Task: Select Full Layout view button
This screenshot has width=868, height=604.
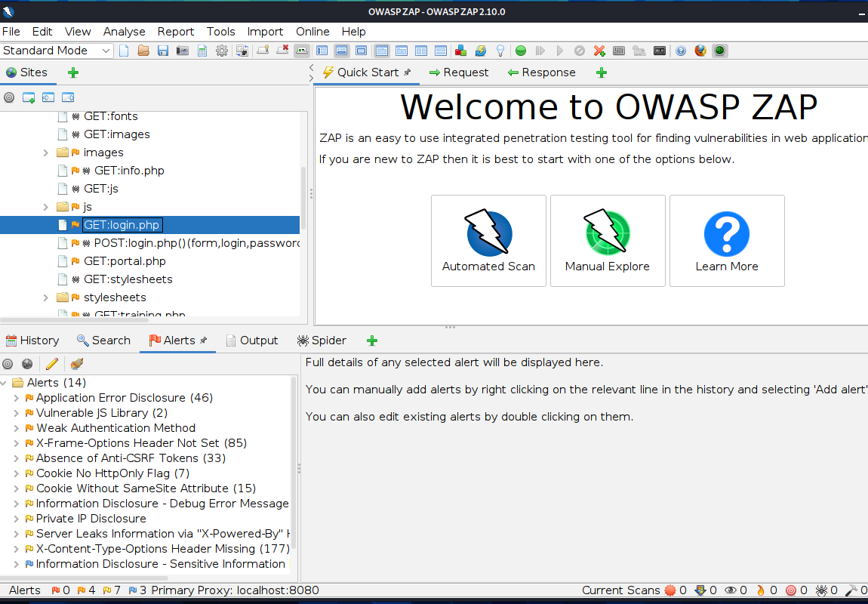Action: [361, 51]
